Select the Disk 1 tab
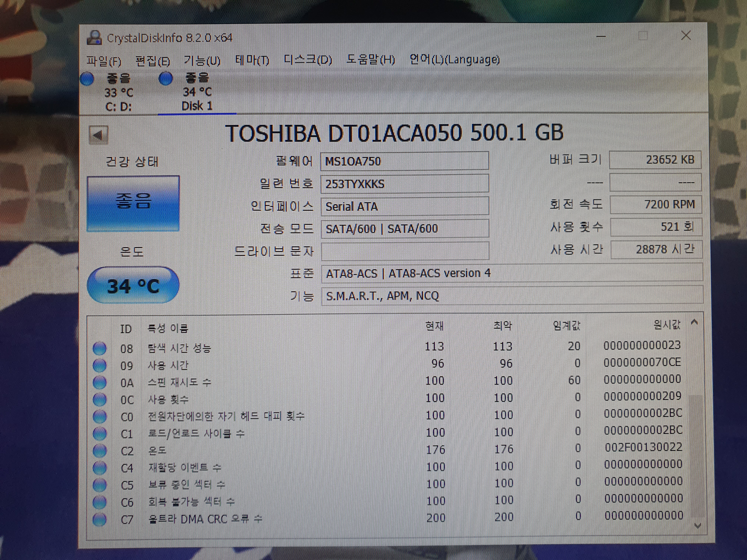The image size is (747, 560). (x=197, y=92)
